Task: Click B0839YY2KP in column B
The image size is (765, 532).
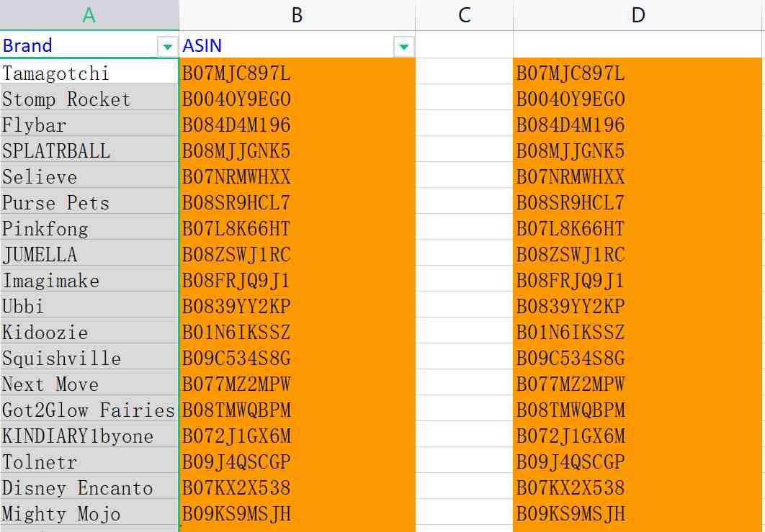Action: click(297, 306)
